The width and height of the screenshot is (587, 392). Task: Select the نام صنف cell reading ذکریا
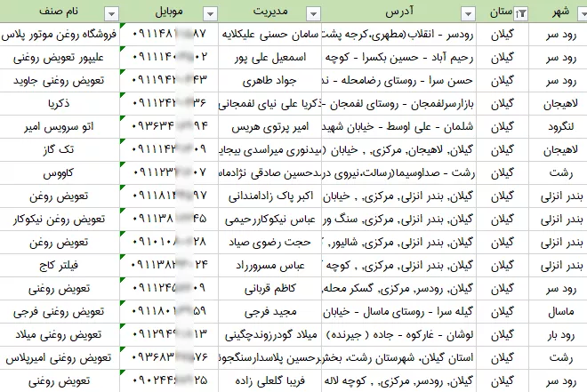tap(60, 104)
